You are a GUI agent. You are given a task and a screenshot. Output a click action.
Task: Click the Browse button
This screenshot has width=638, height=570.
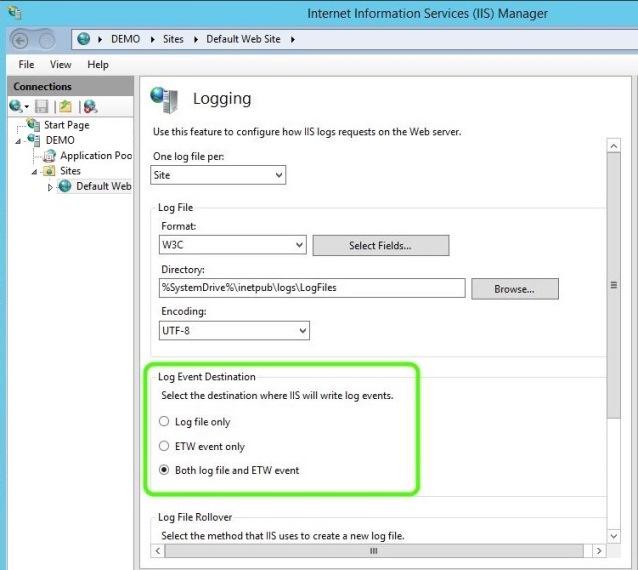point(515,289)
